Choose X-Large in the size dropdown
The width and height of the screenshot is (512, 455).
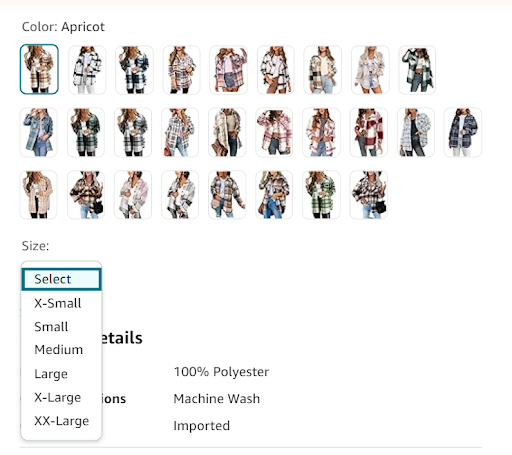[61, 397]
